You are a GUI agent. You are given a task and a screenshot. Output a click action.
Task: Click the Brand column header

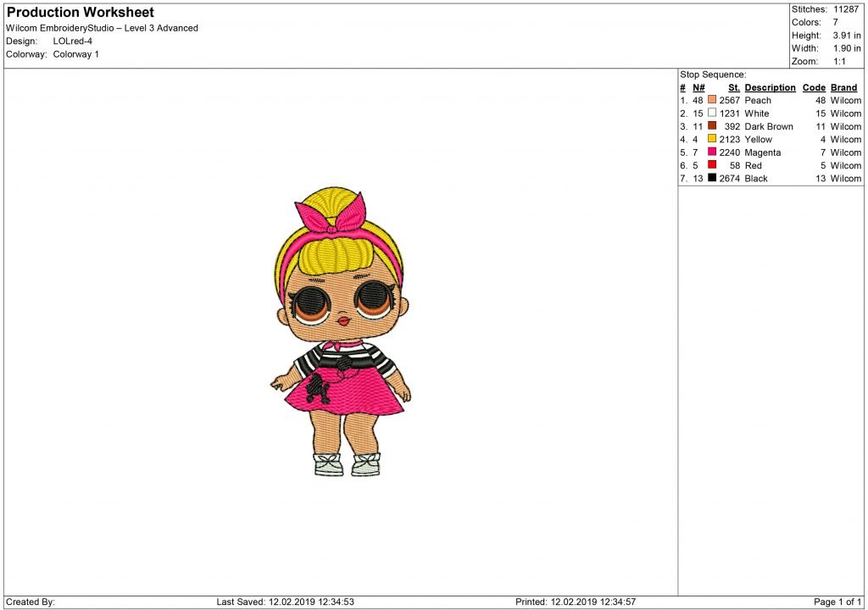(x=843, y=87)
